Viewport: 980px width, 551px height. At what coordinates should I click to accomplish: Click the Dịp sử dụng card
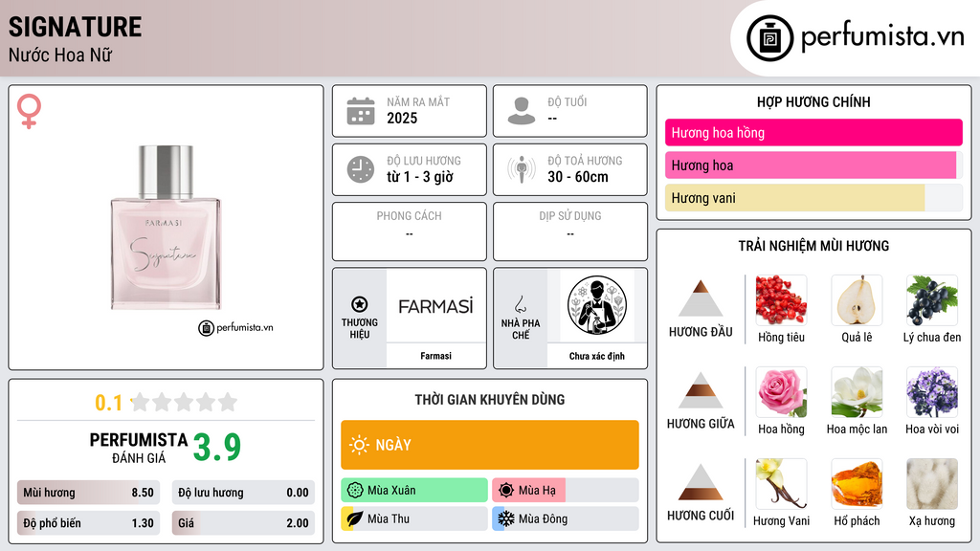(570, 231)
